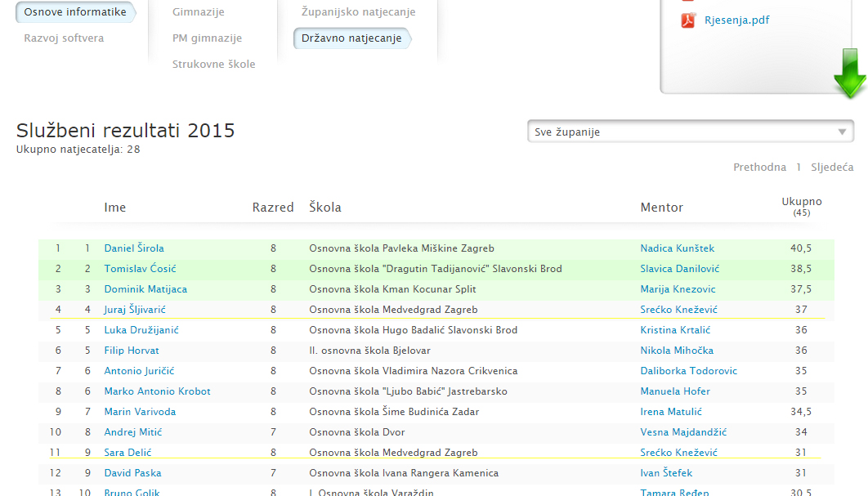Open the Sve županije dropdown
Screen dimensions: 868x496
tap(690, 132)
